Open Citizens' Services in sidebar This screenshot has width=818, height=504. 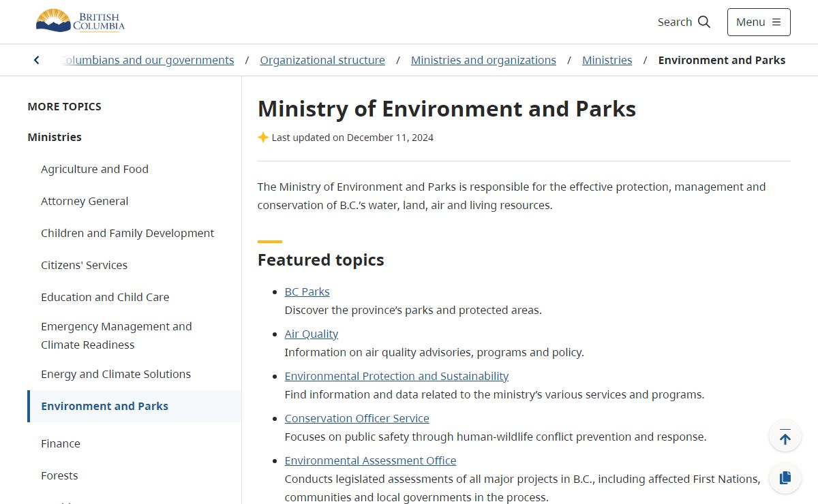(x=85, y=265)
